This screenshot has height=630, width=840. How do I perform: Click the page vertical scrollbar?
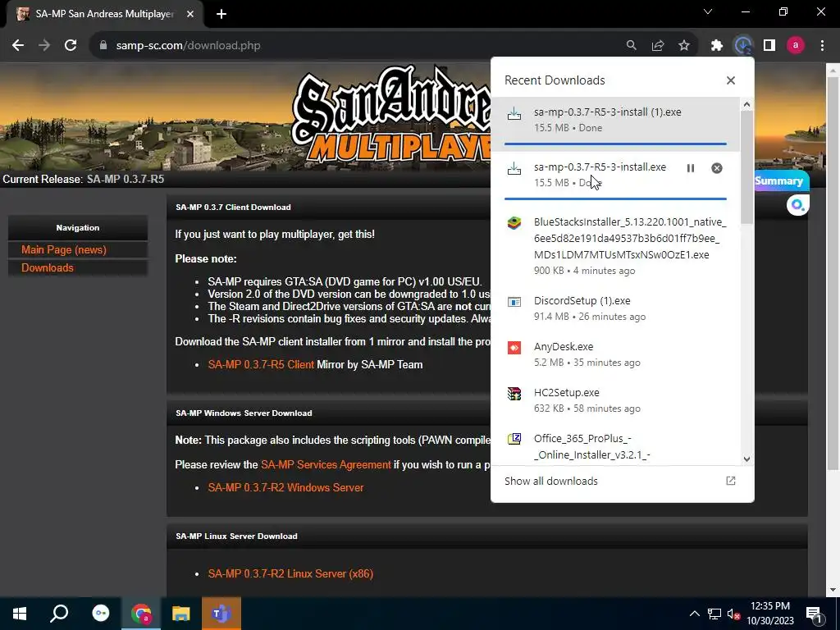(833, 273)
